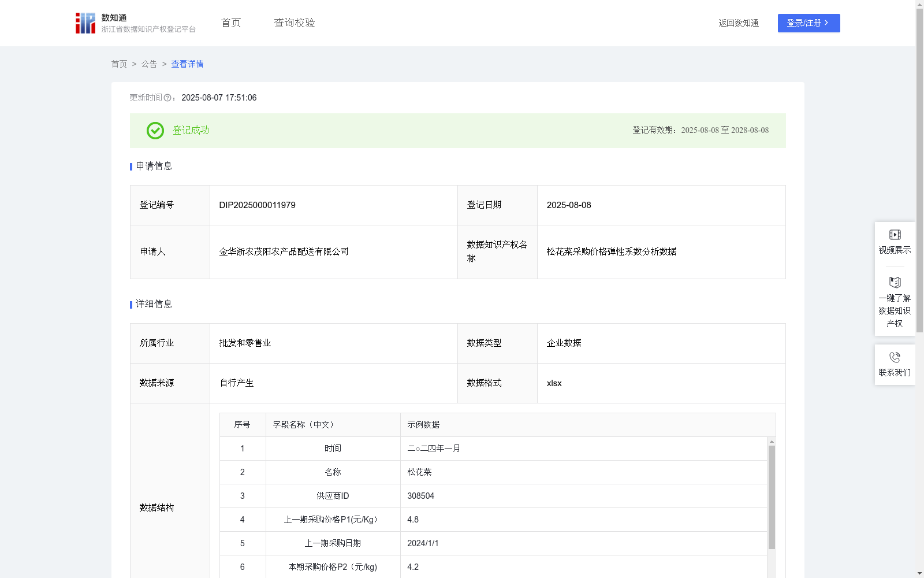The width and height of the screenshot is (924, 578).
Task: Click the page vertical scrollbar thumb
Action: pos(919,171)
